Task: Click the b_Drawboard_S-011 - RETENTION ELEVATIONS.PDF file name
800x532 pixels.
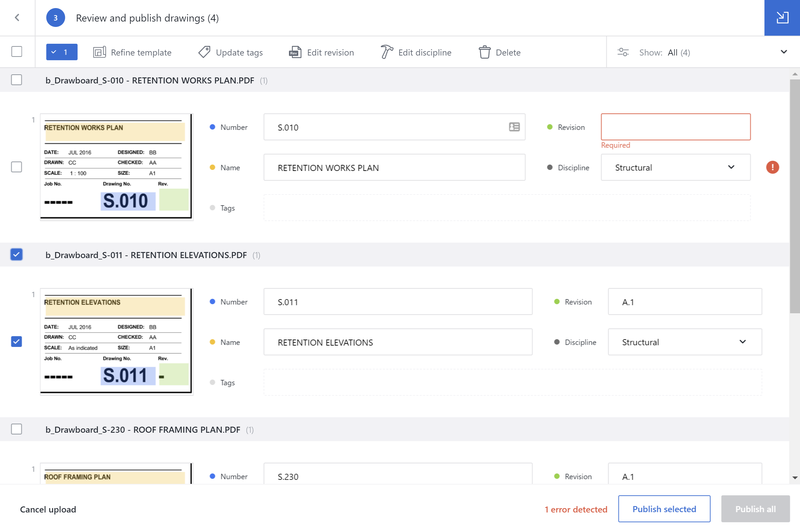Action: point(146,255)
